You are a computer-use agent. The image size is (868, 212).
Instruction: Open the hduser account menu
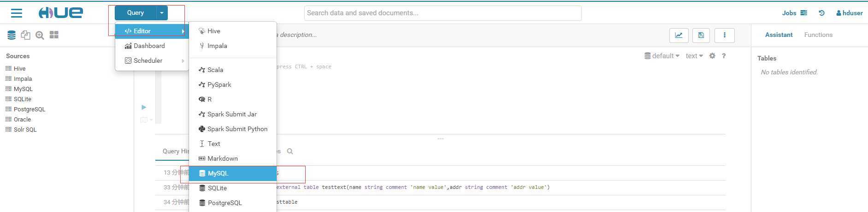click(850, 13)
